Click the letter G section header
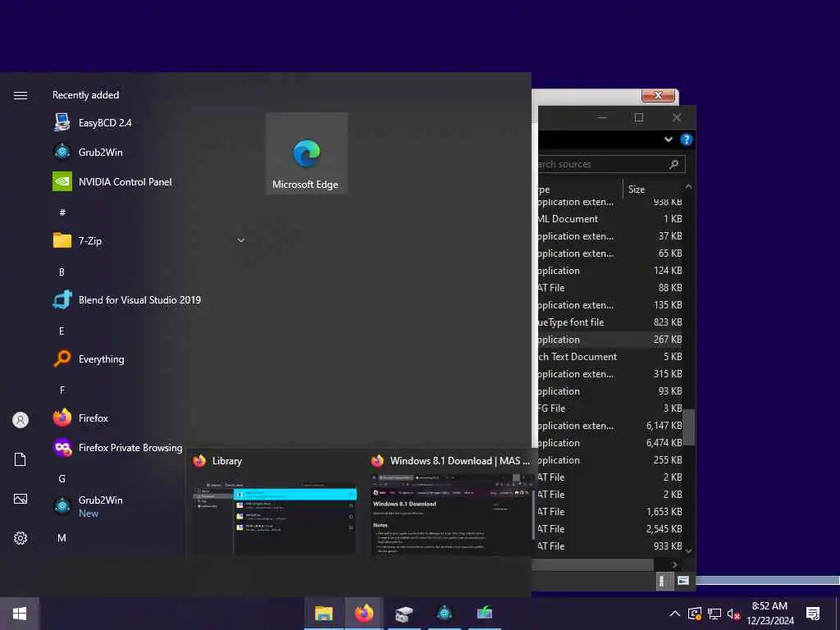The image size is (840, 630). click(62, 478)
